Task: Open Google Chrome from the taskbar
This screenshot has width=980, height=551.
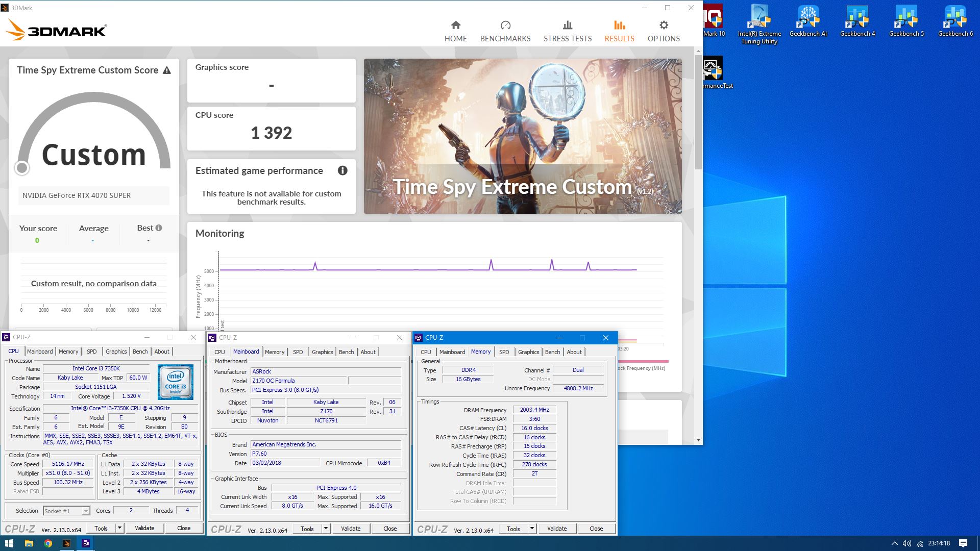Action: click(47, 543)
